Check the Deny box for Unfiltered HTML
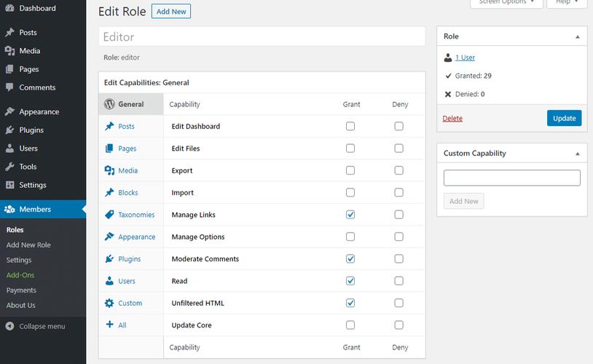 [398, 303]
